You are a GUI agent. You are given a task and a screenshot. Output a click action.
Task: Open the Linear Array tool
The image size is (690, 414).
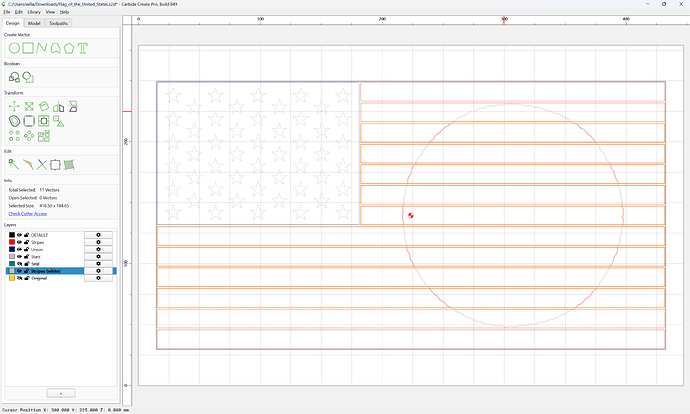(14, 136)
